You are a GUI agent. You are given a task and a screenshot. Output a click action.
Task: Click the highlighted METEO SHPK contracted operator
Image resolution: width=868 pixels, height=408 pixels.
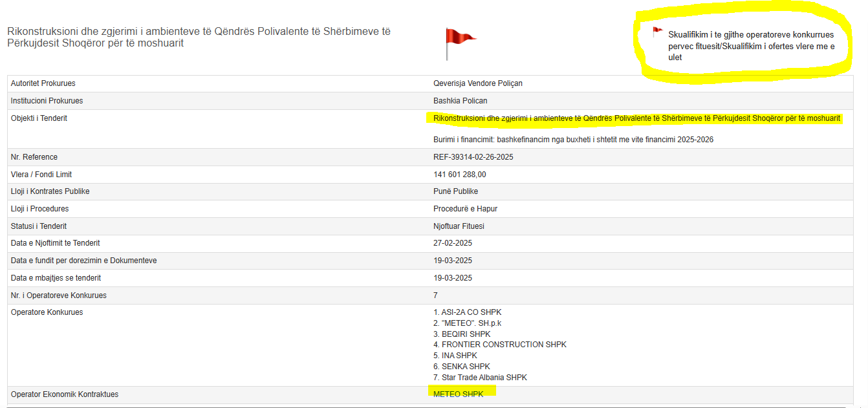pos(458,394)
